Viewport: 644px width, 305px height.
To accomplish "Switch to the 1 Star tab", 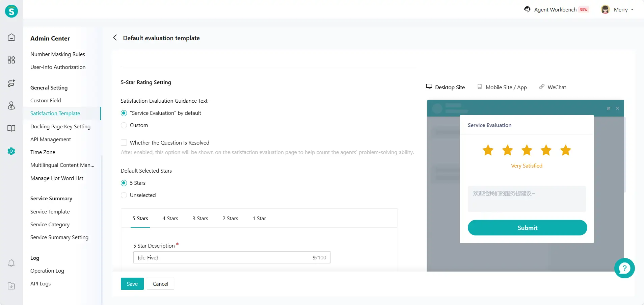I will click(x=259, y=219).
